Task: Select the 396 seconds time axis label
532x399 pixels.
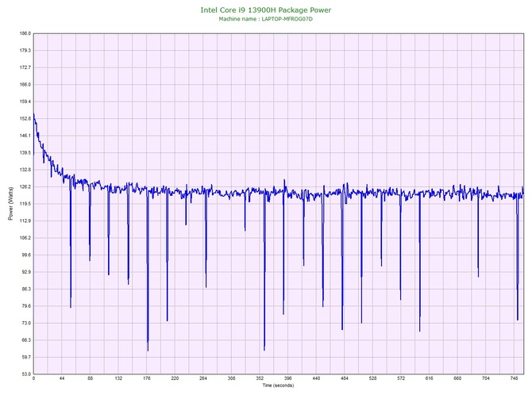Action: click(287, 378)
